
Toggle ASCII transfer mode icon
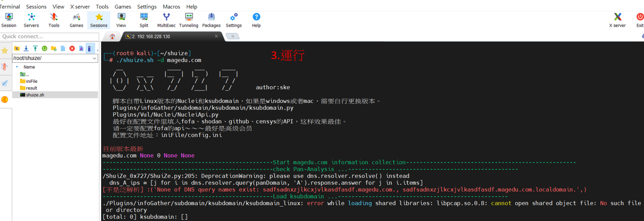pos(81,49)
